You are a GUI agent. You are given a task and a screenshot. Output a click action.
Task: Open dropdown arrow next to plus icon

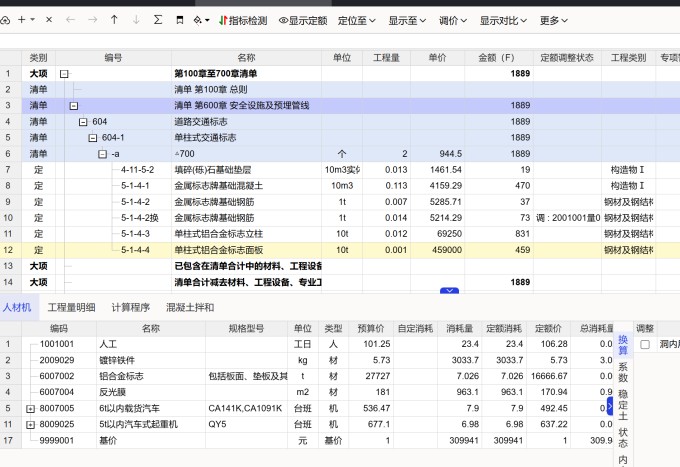click(33, 20)
